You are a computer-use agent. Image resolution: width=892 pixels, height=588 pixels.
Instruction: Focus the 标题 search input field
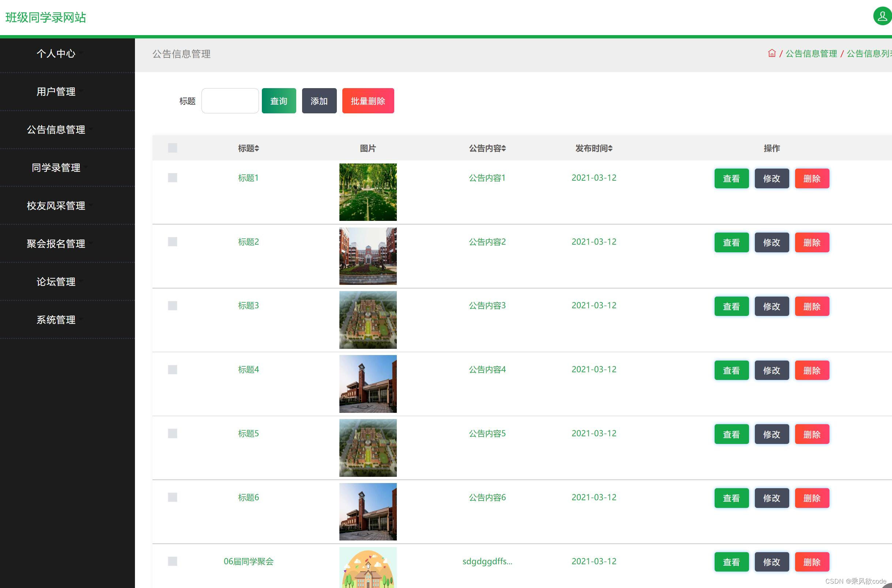click(230, 101)
